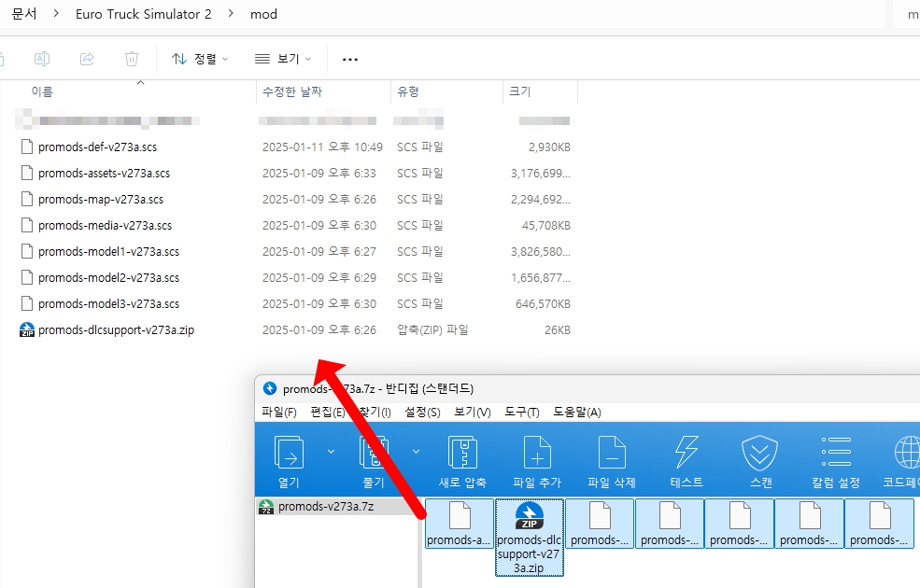Click the Explorer delete trash icon

(132, 59)
